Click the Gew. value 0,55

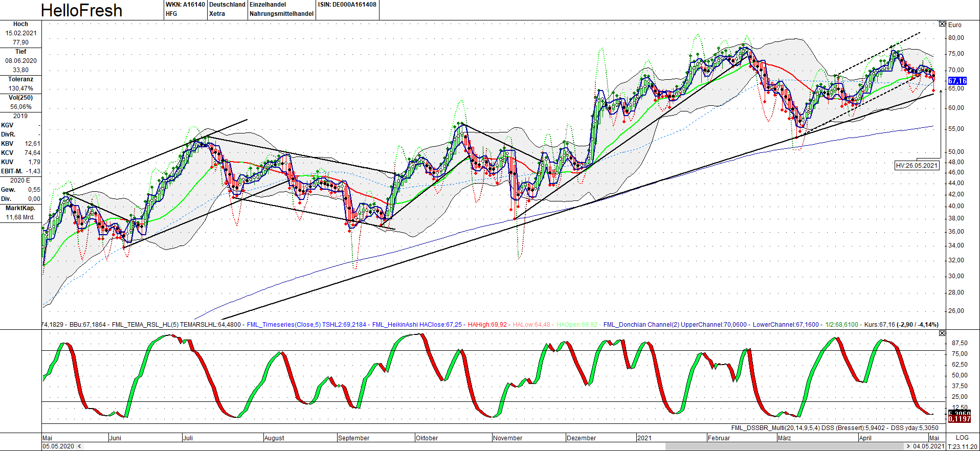pos(34,190)
